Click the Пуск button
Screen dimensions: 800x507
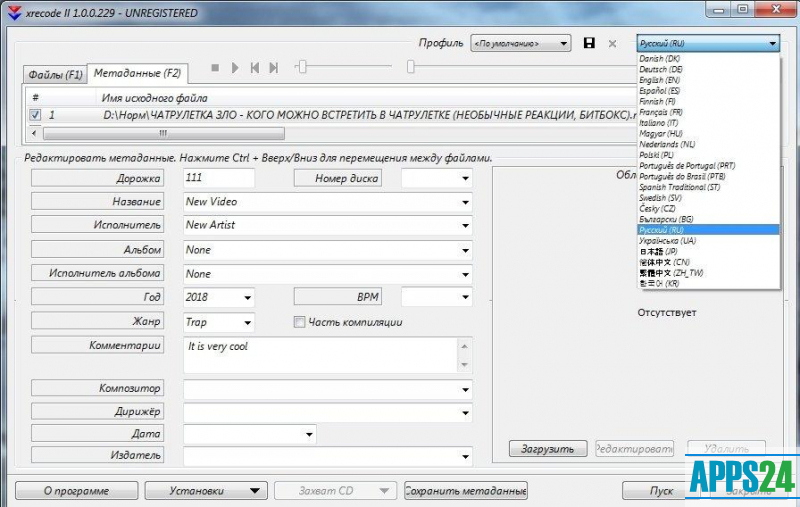click(655, 491)
